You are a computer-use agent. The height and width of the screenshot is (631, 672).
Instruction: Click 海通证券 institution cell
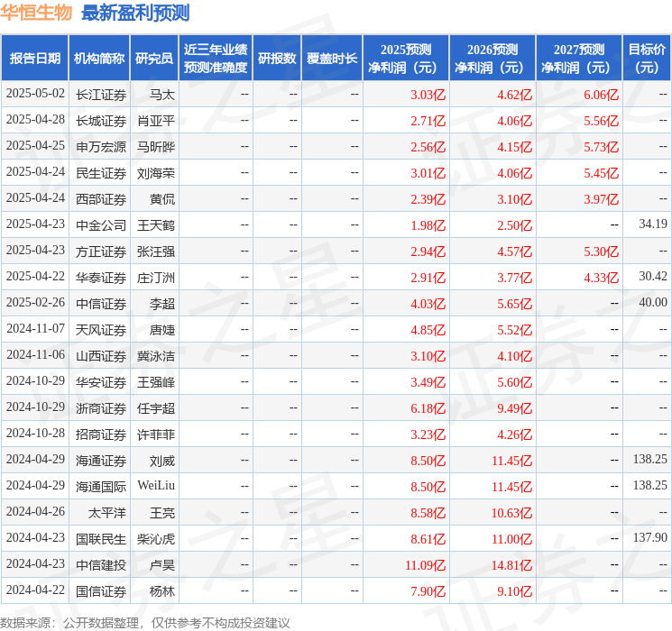point(101,461)
